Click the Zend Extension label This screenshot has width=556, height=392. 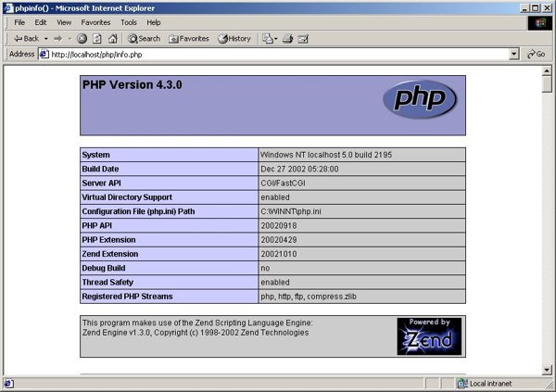(x=110, y=254)
